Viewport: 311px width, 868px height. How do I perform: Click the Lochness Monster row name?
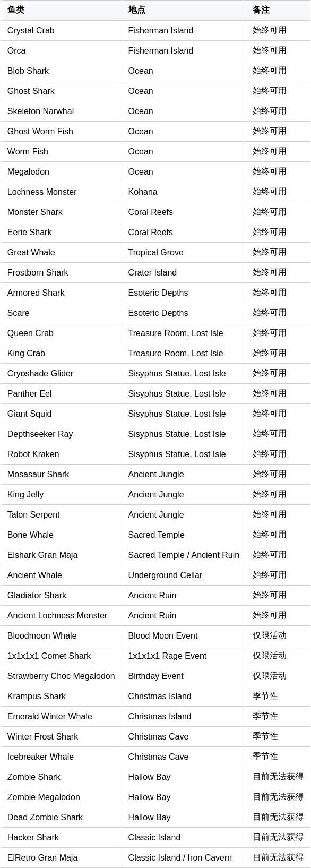click(x=42, y=192)
